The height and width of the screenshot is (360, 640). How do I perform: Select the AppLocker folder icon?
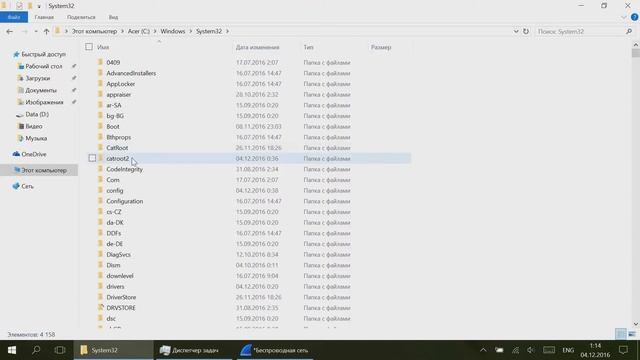click(100, 83)
